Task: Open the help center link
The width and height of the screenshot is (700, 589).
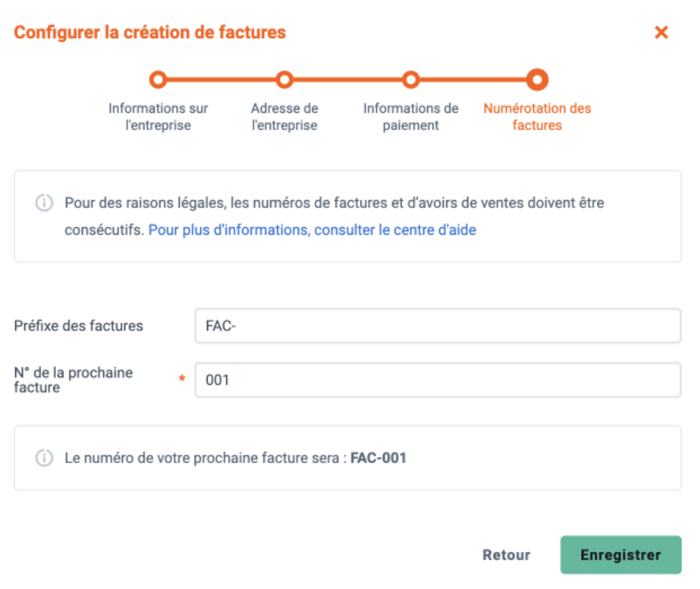Action: click(x=312, y=230)
